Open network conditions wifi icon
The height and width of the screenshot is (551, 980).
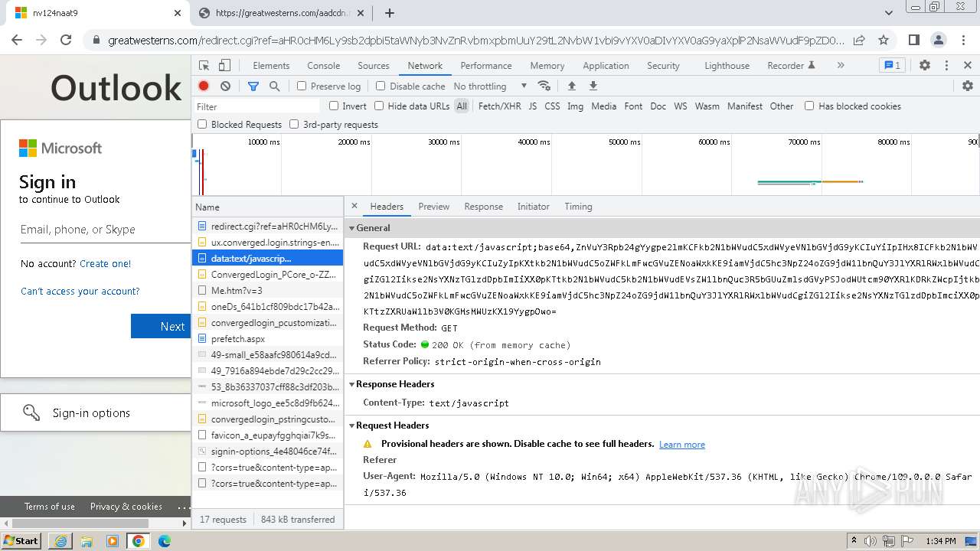(x=544, y=86)
